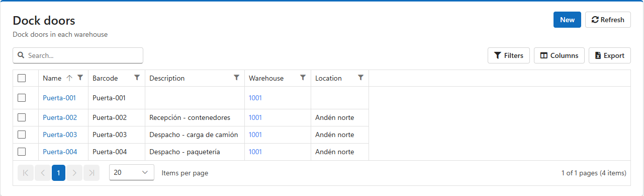Image resolution: width=644 pixels, height=196 pixels.
Task: Go to the last page
Action: coord(91,173)
